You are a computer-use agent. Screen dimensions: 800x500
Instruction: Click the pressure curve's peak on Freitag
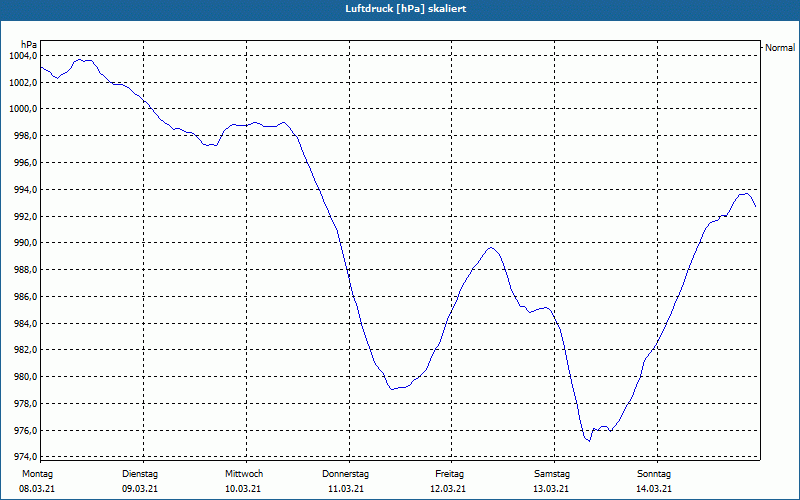(491, 247)
